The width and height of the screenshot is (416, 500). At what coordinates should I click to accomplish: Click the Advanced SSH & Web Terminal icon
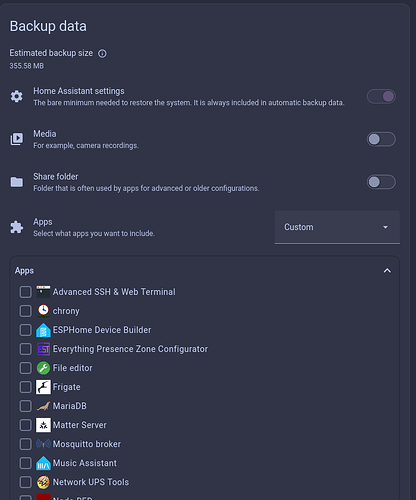43,292
